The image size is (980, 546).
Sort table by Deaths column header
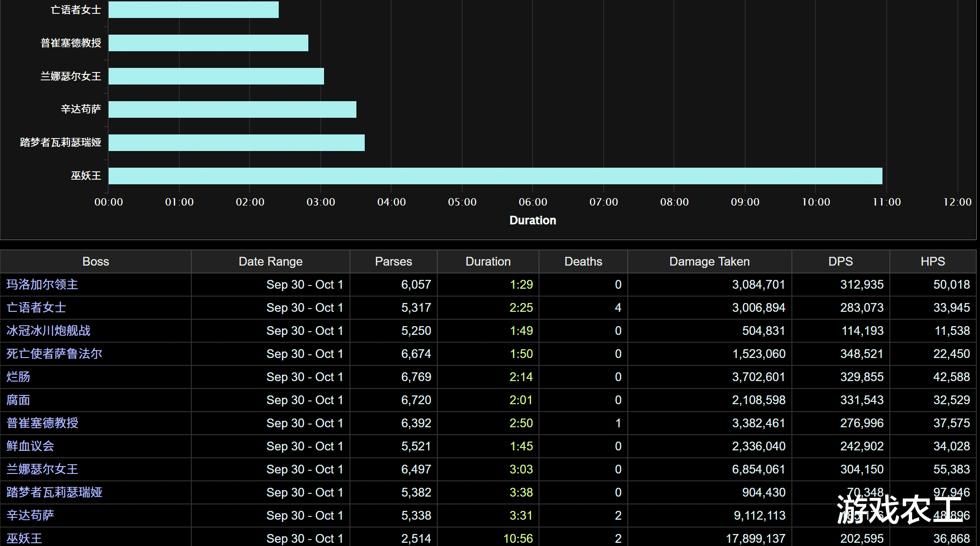tap(583, 261)
